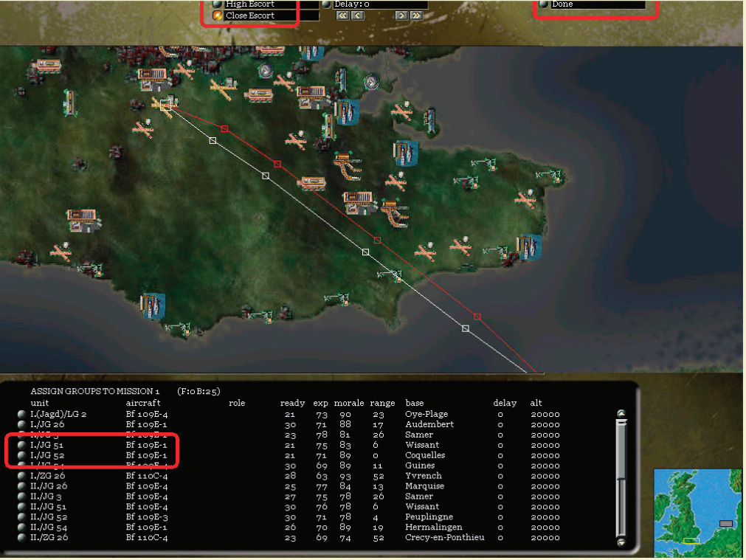
Task: Toggle the bullet for II./ZG 26
Action: pos(21,538)
